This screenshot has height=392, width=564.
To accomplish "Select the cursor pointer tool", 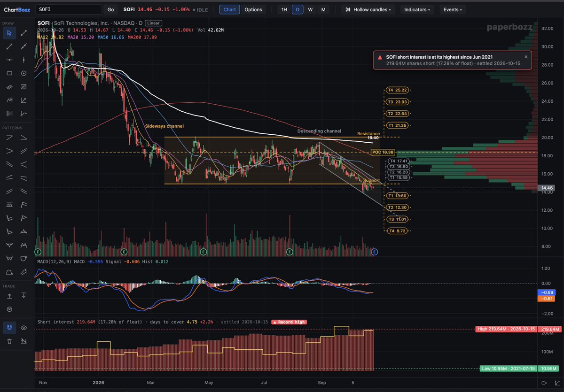I will (9, 33).
